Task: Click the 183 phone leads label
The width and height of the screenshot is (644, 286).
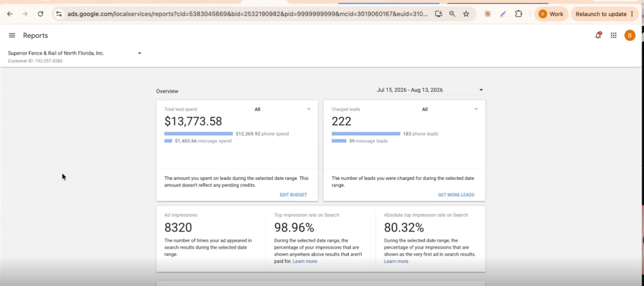Action: tap(420, 134)
